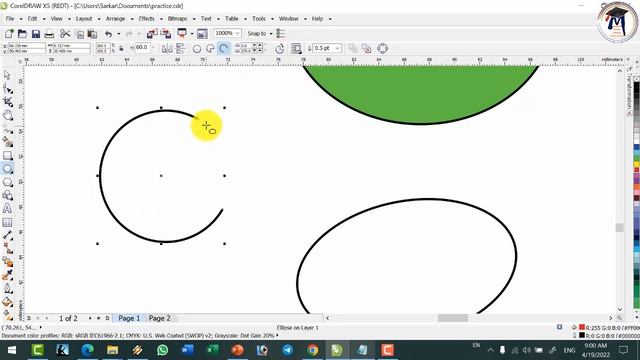Click the rotation angle field
Viewport: 640px width, 360px height.
click(x=142, y=48)
